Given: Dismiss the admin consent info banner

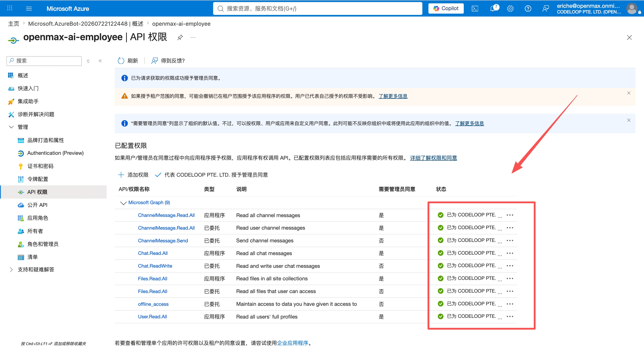Looking at the screenshot, I should (x=629, y=120).
